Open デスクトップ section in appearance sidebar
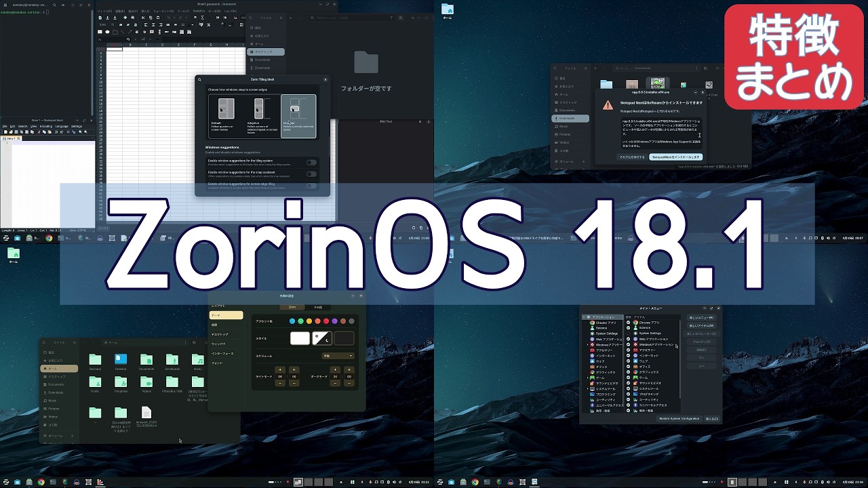Viewport: 868px width, 488px height. pos(226,334)
